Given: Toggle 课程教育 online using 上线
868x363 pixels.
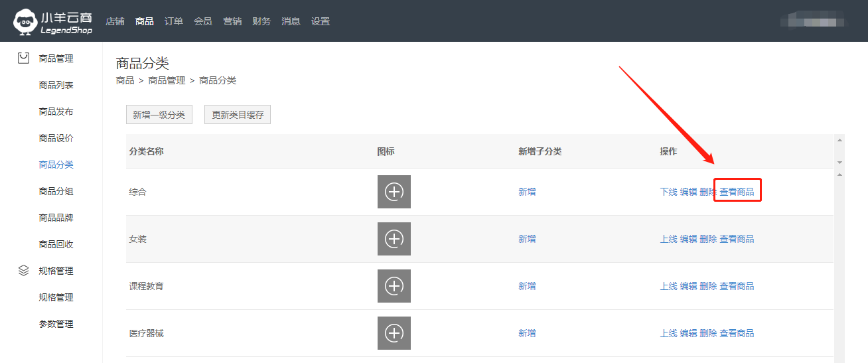Looking at the screenshot, I should point(668,286).
